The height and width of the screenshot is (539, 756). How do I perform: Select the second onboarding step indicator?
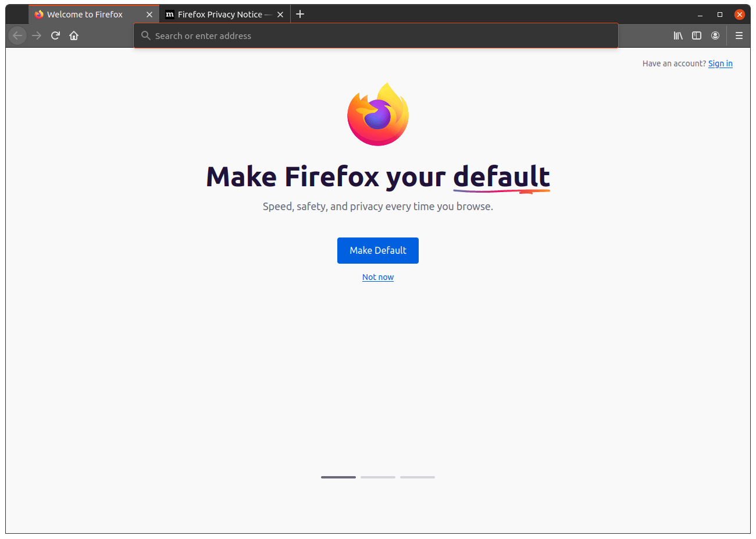pyautogui.click(x=378, y=477)
